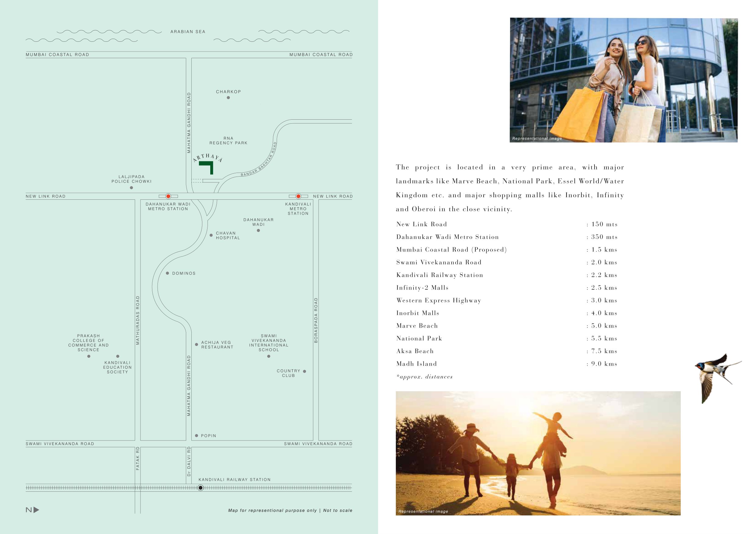The image size is (756, 534).
Task: Click the National Park 5.5 kms value
Action: point(604,338)
